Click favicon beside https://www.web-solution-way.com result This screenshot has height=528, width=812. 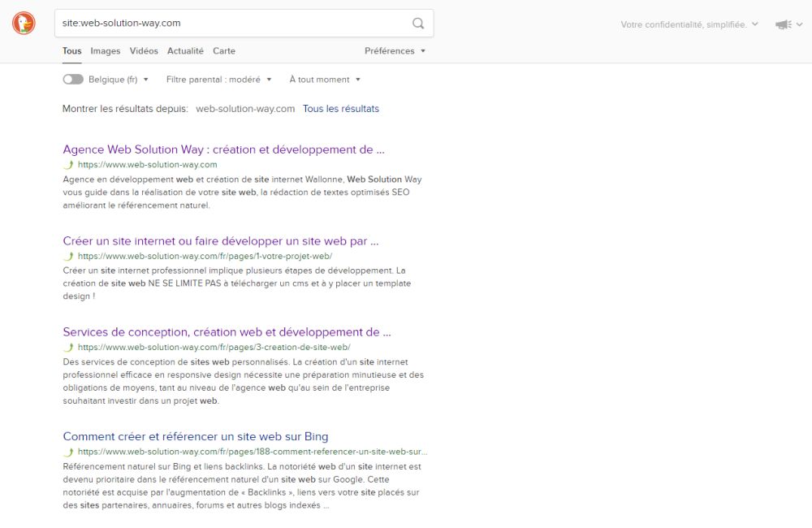[68, 165]
